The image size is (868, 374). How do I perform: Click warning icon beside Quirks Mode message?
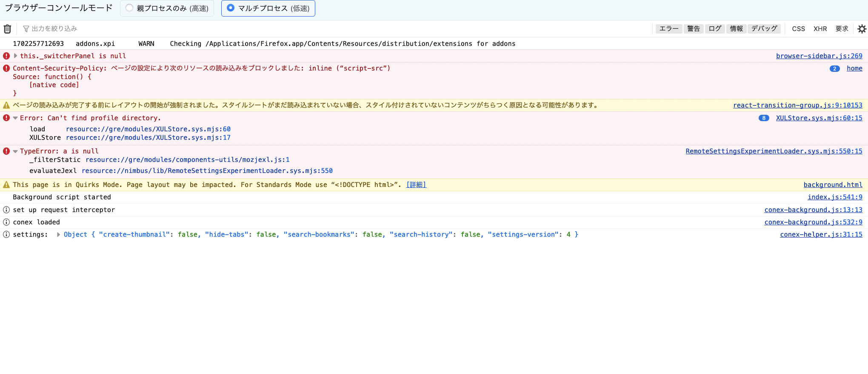(6, 185)
